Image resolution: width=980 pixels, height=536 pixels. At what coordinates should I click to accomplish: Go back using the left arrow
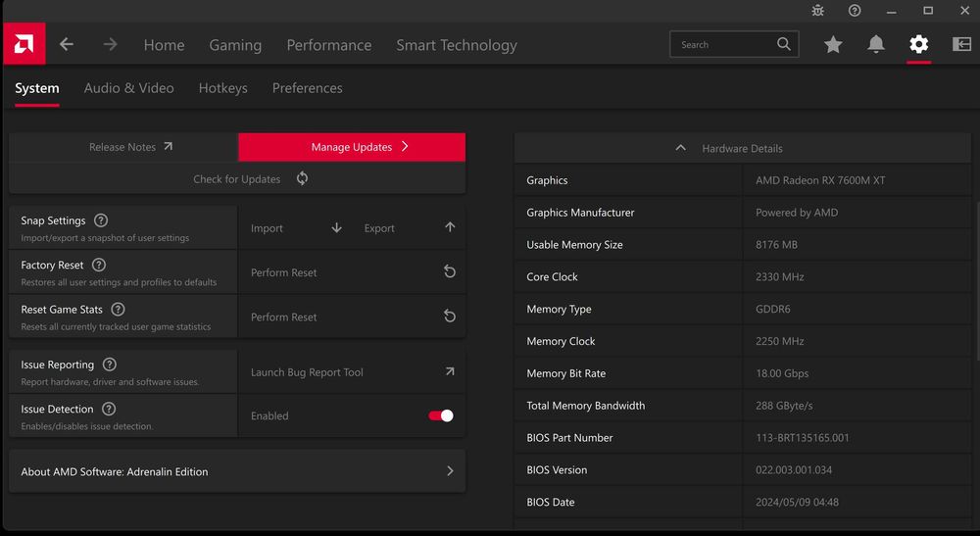[x=67, y=44]
